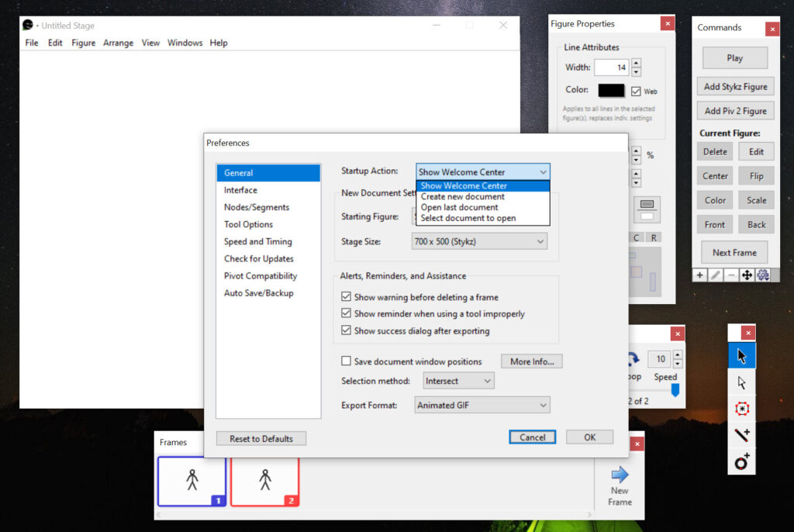Enable Save document window positions

(346, 361)
